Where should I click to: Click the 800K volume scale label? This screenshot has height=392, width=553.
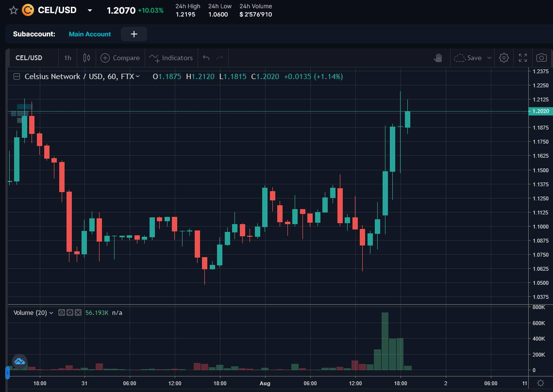click(x=538, y=308)
